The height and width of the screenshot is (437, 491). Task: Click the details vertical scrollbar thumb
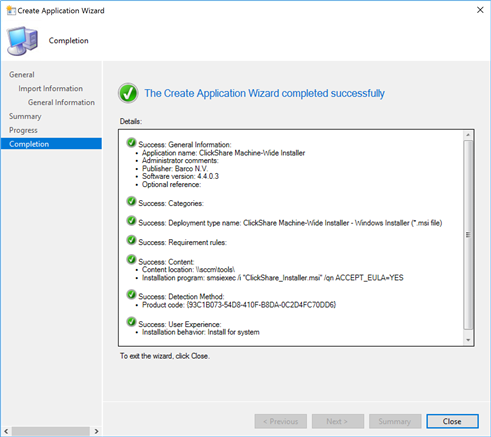(468, 235)
